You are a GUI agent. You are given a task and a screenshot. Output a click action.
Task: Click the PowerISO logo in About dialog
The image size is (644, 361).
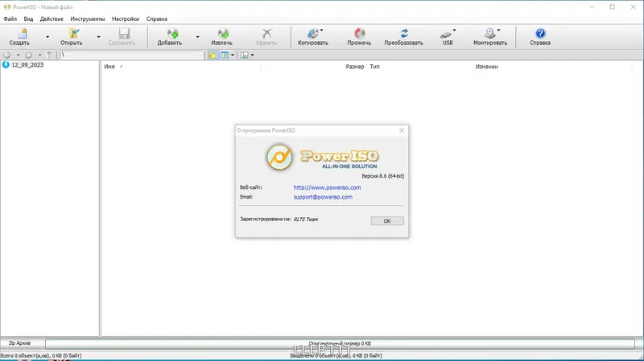coord(279,158)
